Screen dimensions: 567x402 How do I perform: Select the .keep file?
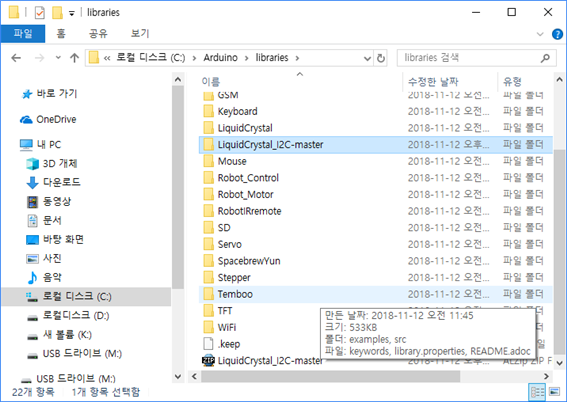pyautogui.click(x=229, y=344)
